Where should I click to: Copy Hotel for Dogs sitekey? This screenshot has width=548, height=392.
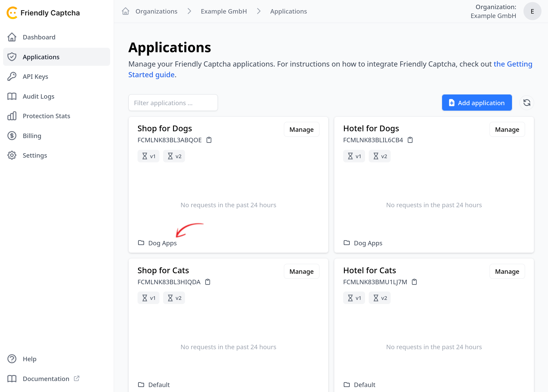click(x=410, y=140)
